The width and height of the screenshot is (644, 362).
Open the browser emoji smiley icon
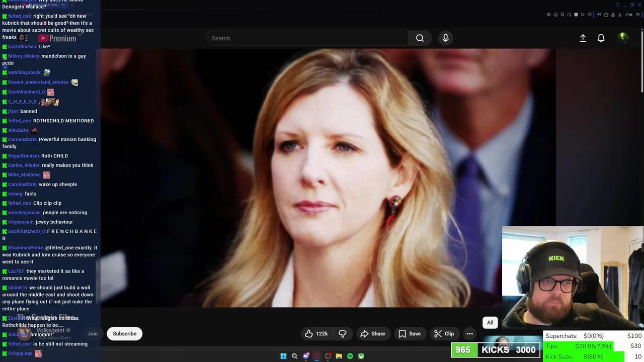[x=555, y=15]
